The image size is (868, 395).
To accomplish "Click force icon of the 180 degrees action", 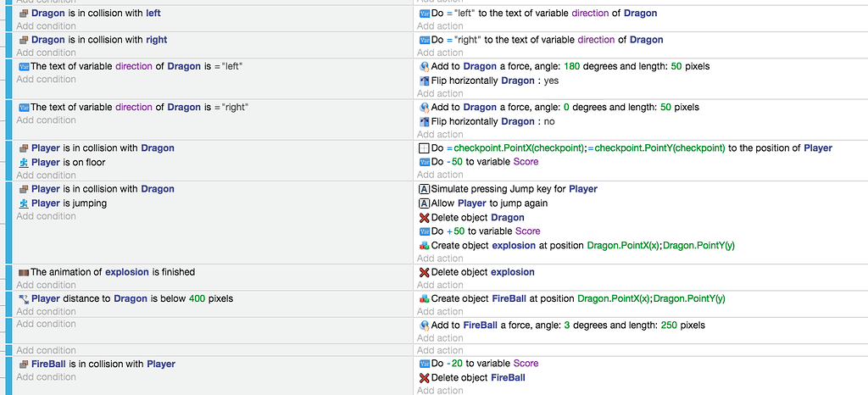I will (425, 66).
